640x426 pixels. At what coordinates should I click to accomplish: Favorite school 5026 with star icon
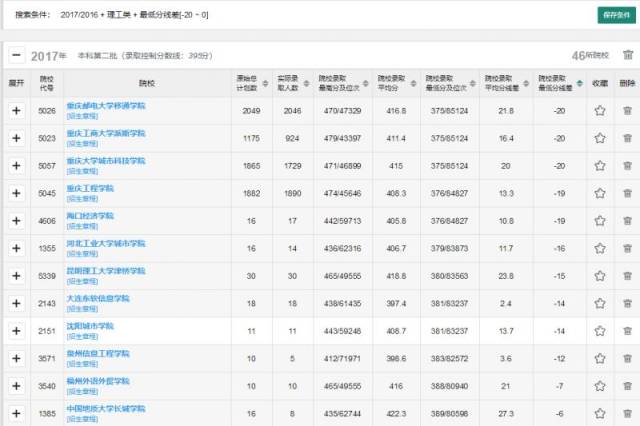pos(600,111)
